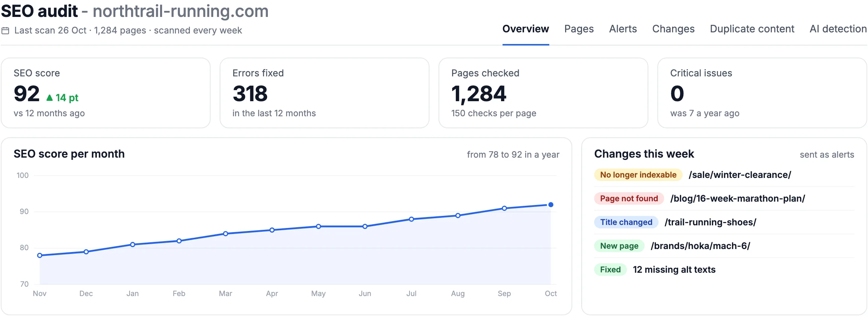The width and height of the screenshot is (868, 316).
Task: Click the '14 pt' score change text
Action: (67, 98)
